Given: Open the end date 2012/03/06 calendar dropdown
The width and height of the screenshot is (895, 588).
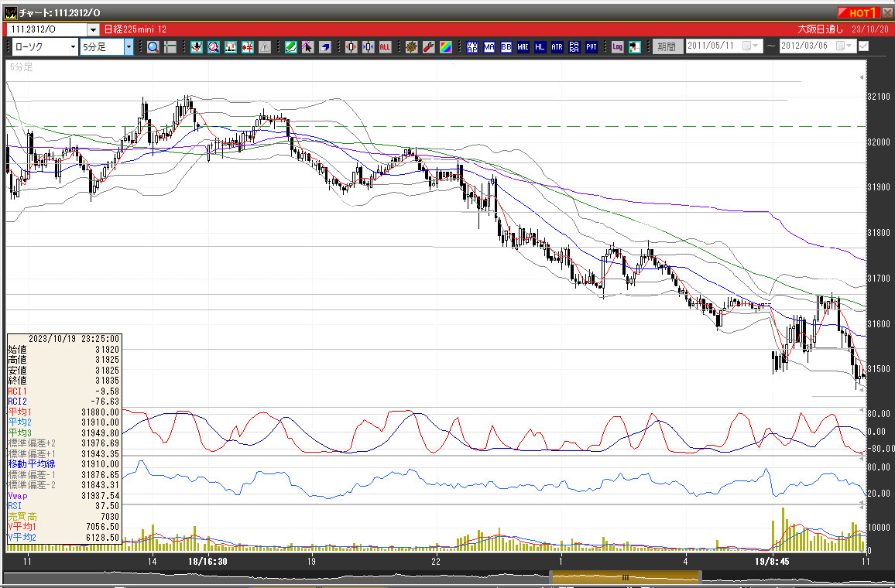Looking at the screenshot, I should (845, 46).
